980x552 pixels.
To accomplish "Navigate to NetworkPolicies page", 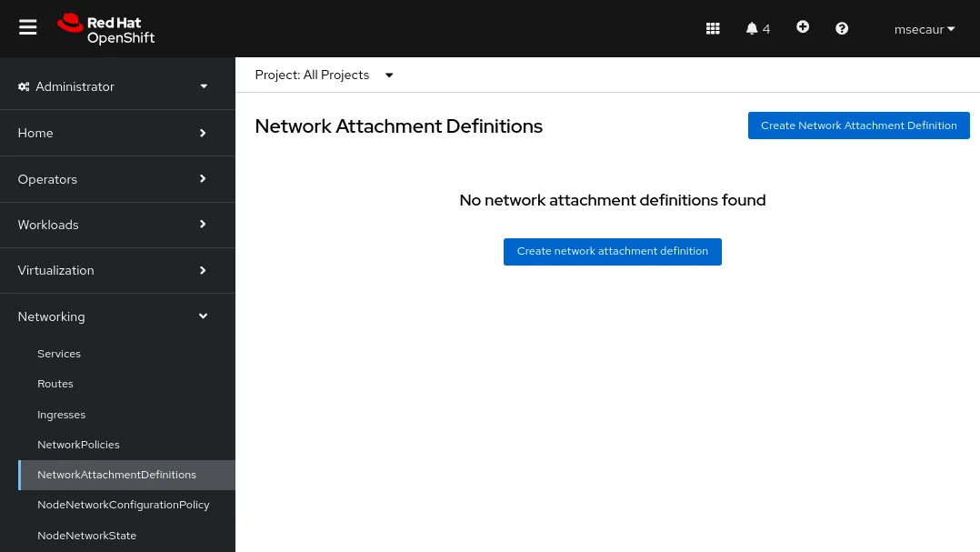I will (78, 445).
